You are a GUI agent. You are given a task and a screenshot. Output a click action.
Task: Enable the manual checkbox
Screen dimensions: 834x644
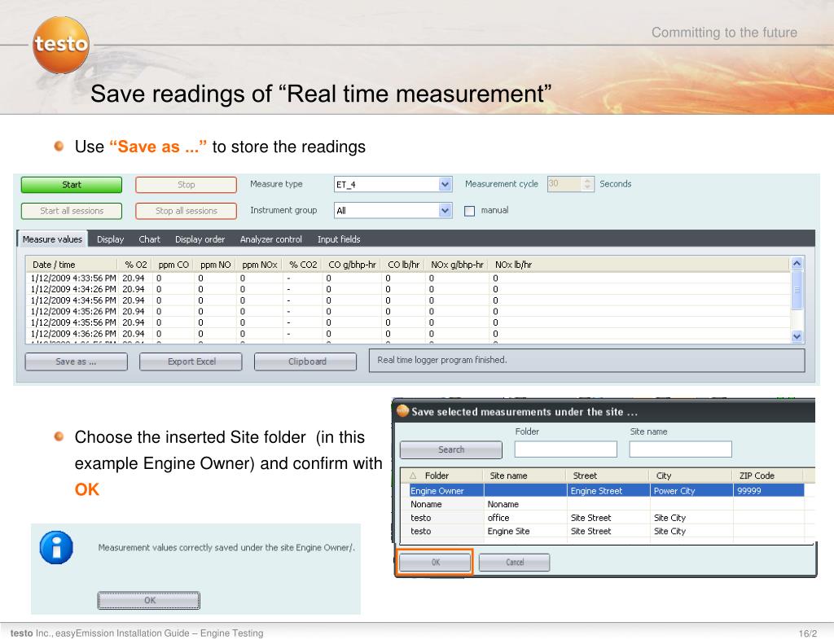pyautogui.click(x=469, y=211)
